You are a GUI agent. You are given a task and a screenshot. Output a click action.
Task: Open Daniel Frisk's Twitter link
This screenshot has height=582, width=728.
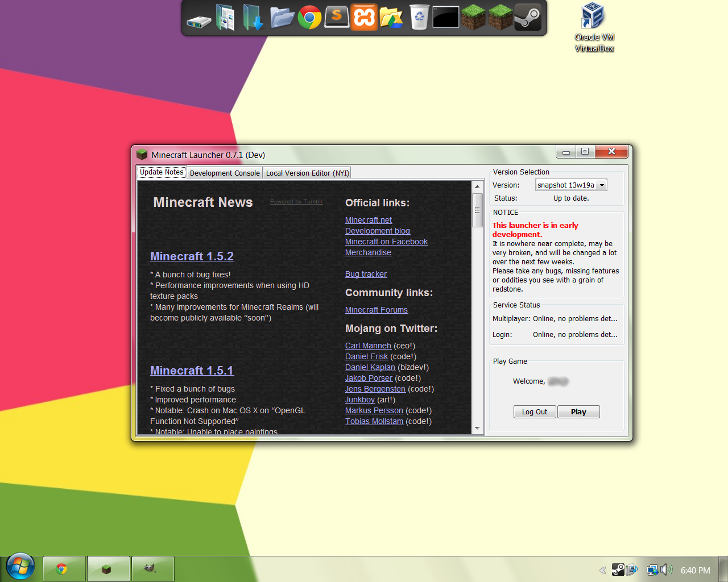click(x=367, y=356)
